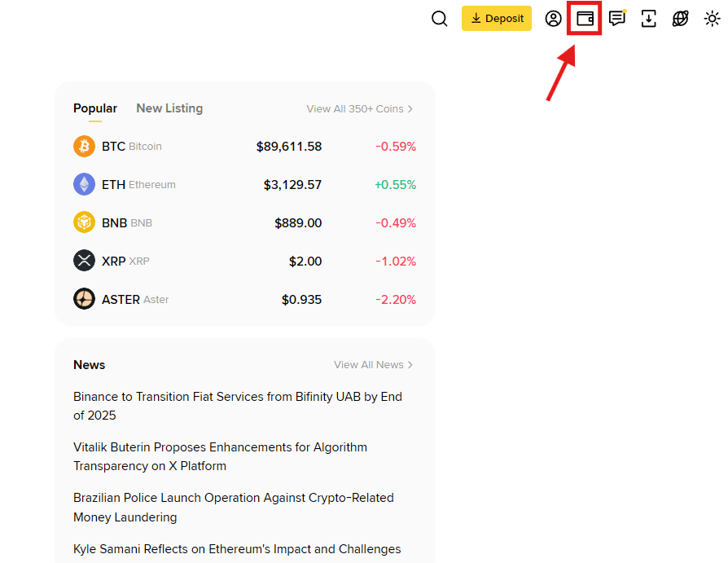The width and height of the screenshot is (728, 563).
Task: Switch to the New Listing tab
Action: (169, 108)
